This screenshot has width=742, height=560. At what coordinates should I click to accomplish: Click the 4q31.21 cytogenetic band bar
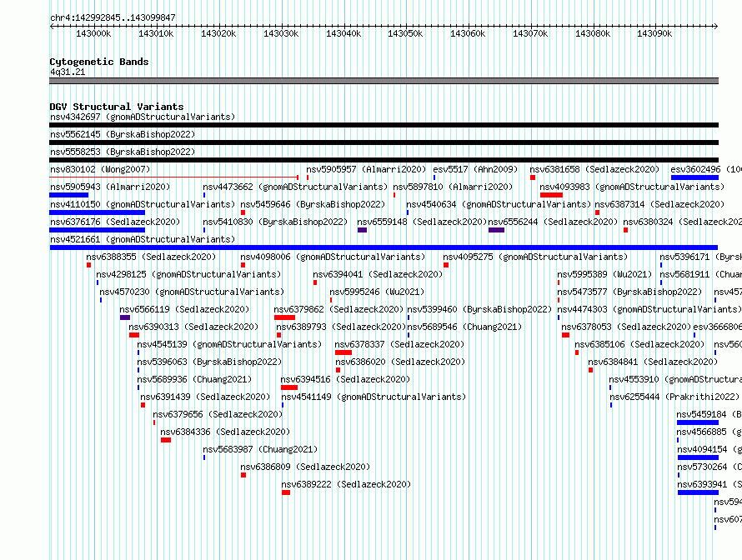[384, 81]
